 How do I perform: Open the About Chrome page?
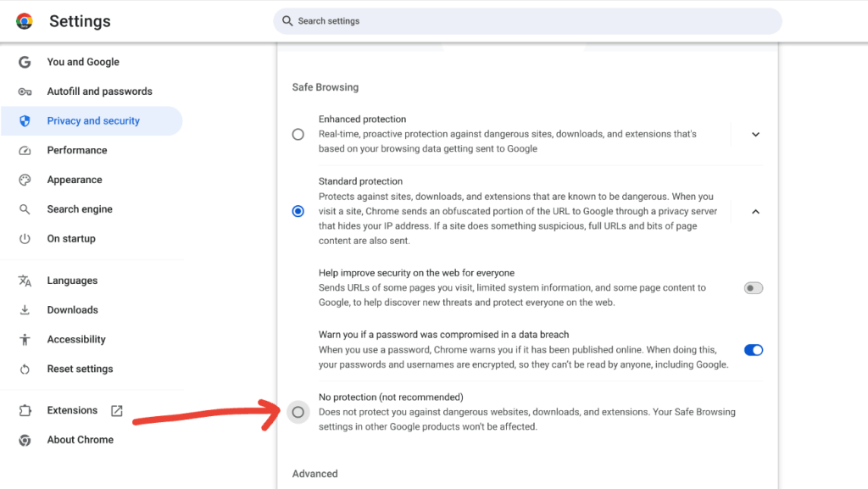tap(80, 440)
